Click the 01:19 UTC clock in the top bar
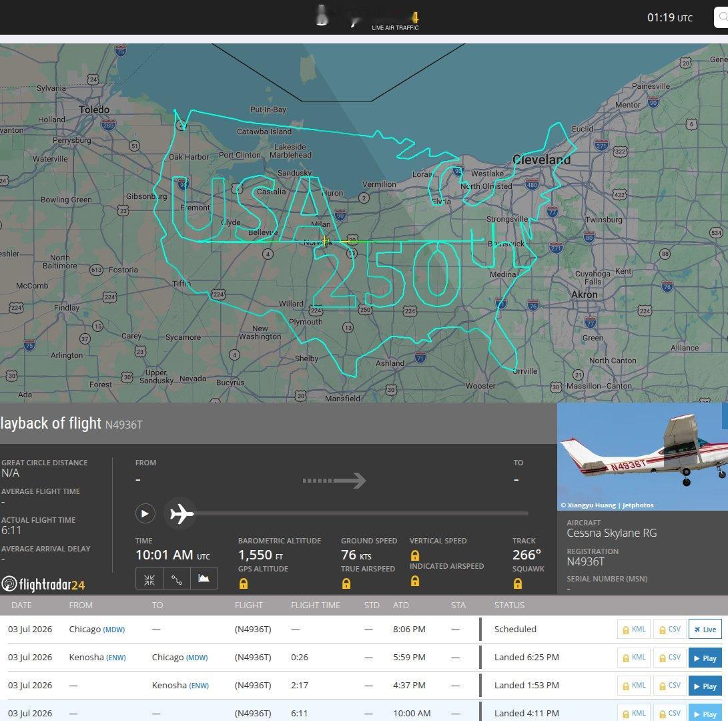 pos(669,17)
